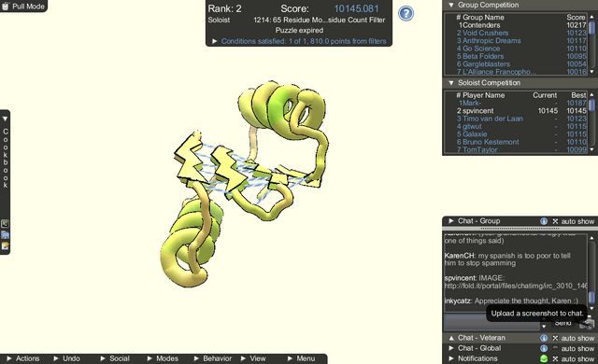Click Group Competition list scroll-down arrow
The image size is (598, 364).
[591, 72]
